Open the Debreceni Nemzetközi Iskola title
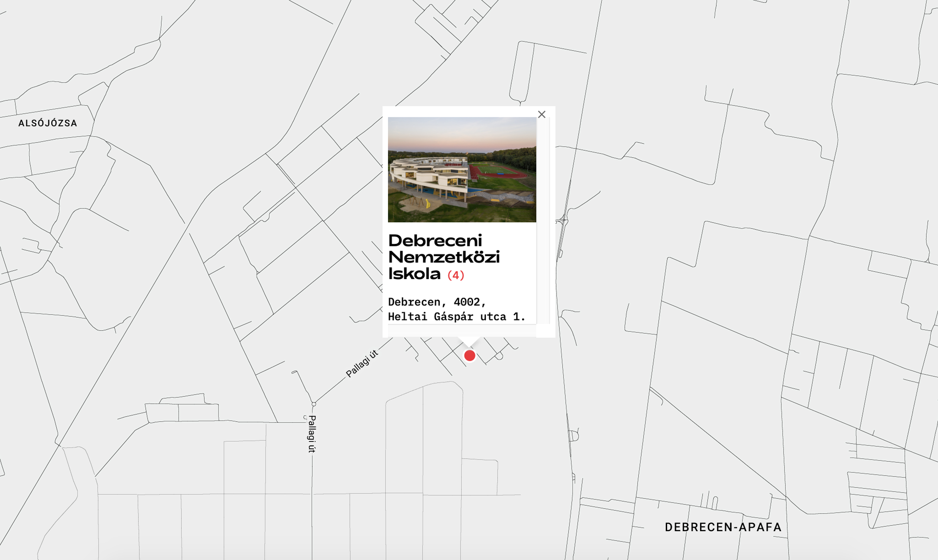Viewport: 938px width, 560px height. point(444,257)
